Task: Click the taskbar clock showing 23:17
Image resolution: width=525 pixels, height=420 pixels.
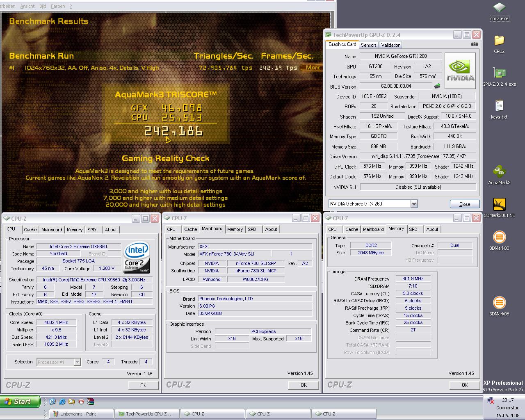Action: [x=508, y=400]
